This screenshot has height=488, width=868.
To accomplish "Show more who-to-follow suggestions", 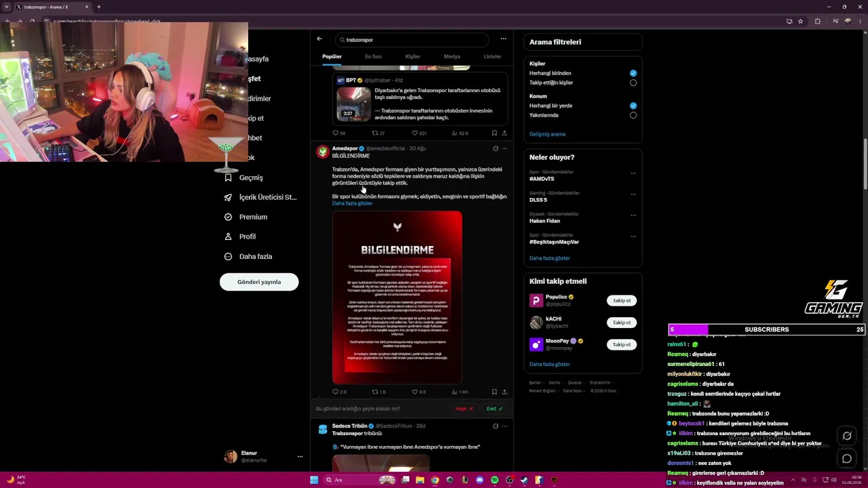I will tap(549, 364).
